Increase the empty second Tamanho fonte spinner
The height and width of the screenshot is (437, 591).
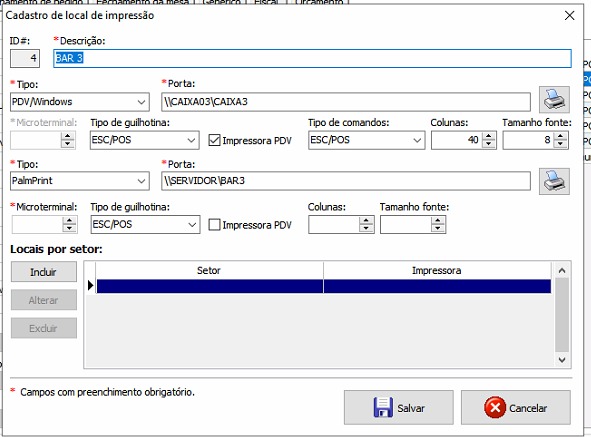[x=438, y=221]
